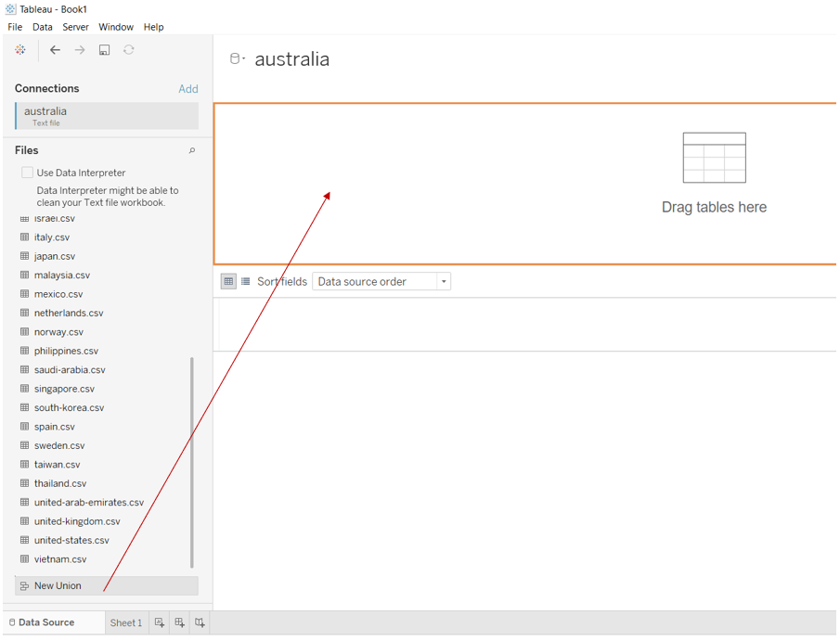Click the Add connection link
The height and width of the screenshot is (641, 840).
[x=187, y=89]
